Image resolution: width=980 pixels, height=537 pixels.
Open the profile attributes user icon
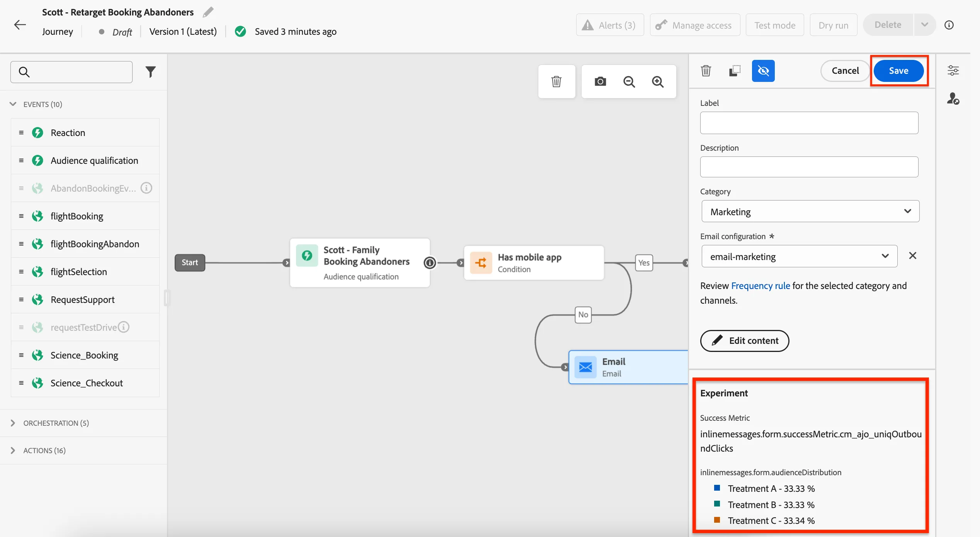(953, 99)
